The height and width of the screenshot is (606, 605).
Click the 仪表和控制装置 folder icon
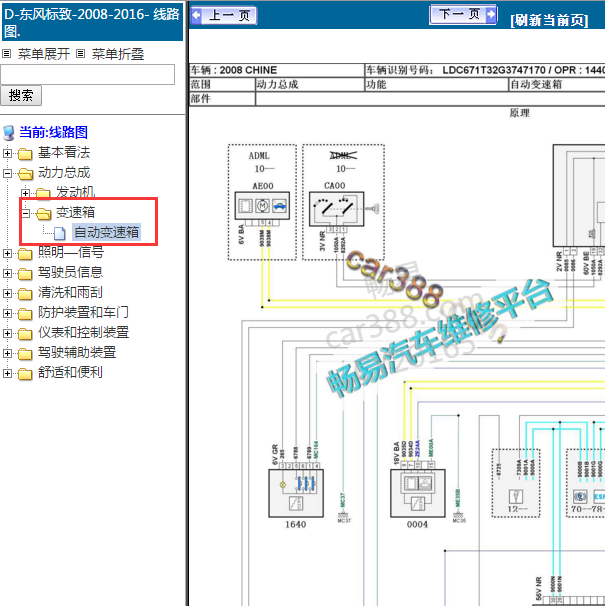(x=25, y=334)
